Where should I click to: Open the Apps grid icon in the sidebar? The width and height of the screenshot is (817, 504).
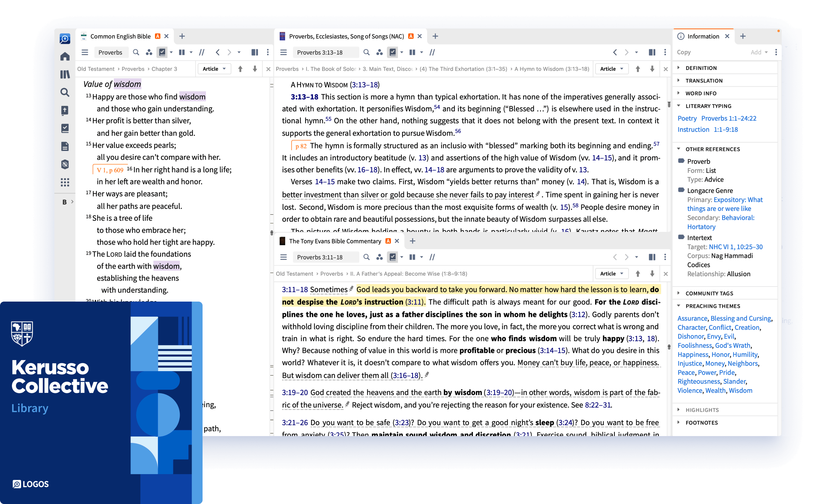[x=65, y=182]
